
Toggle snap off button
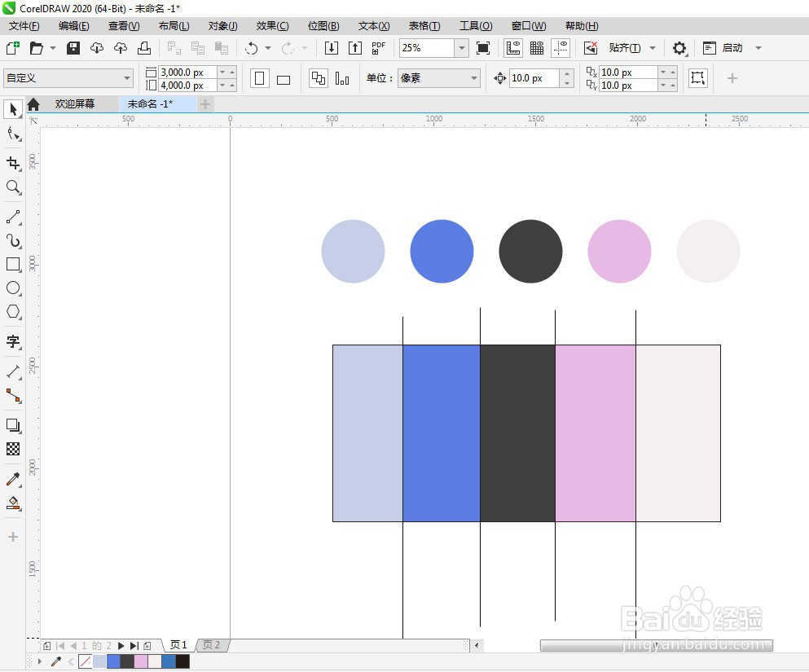coord(590,48)
